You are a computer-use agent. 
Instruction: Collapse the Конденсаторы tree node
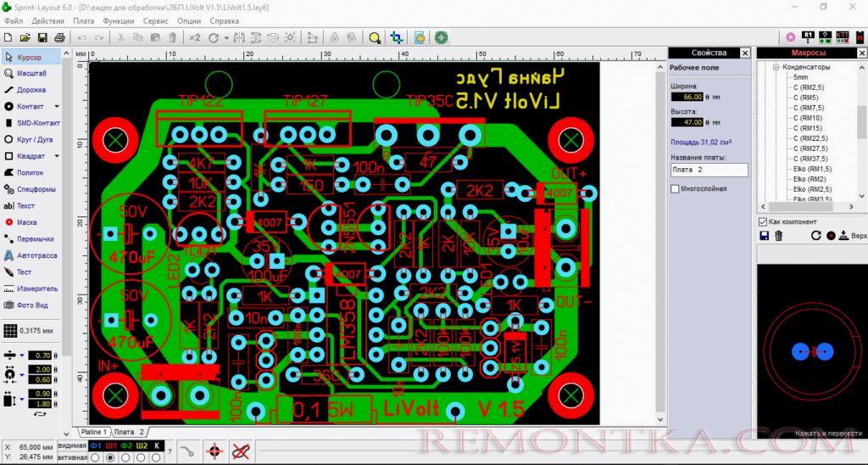tap(776, 67)
